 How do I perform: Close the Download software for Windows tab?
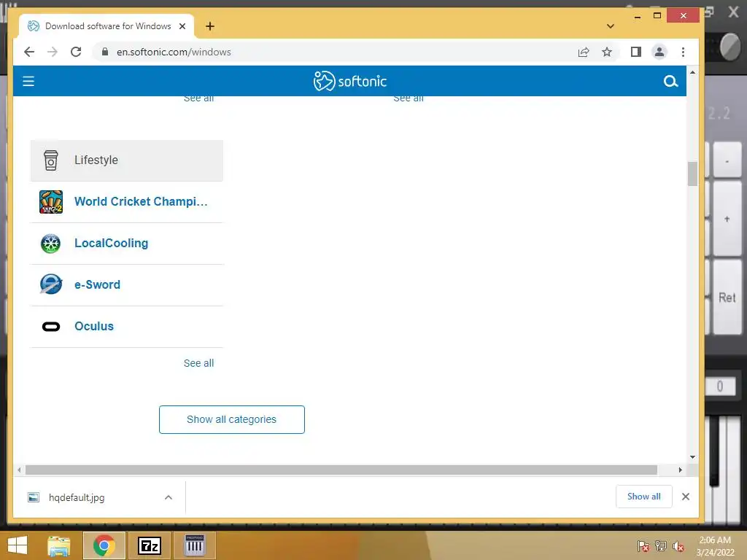coord(182,26)
